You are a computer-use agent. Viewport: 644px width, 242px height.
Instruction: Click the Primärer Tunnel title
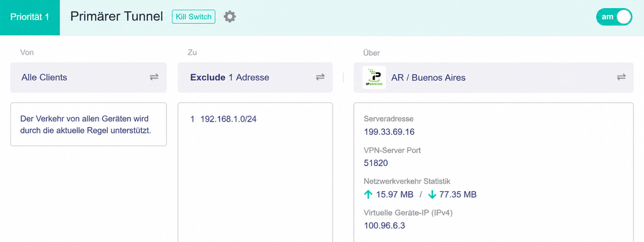click(x=117, y=17)
